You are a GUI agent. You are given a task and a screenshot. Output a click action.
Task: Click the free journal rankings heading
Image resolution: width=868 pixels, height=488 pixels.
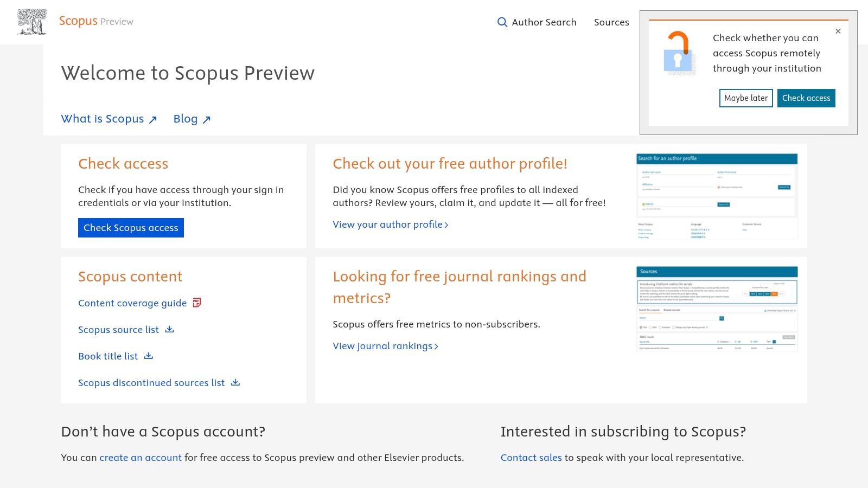pyautogui.click(x=459, y=287)
